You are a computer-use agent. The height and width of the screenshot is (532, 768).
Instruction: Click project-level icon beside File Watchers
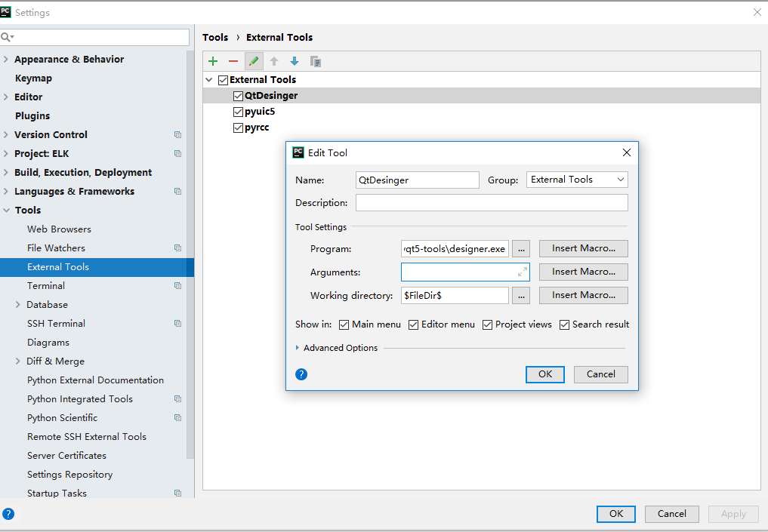tap(177, 248)
